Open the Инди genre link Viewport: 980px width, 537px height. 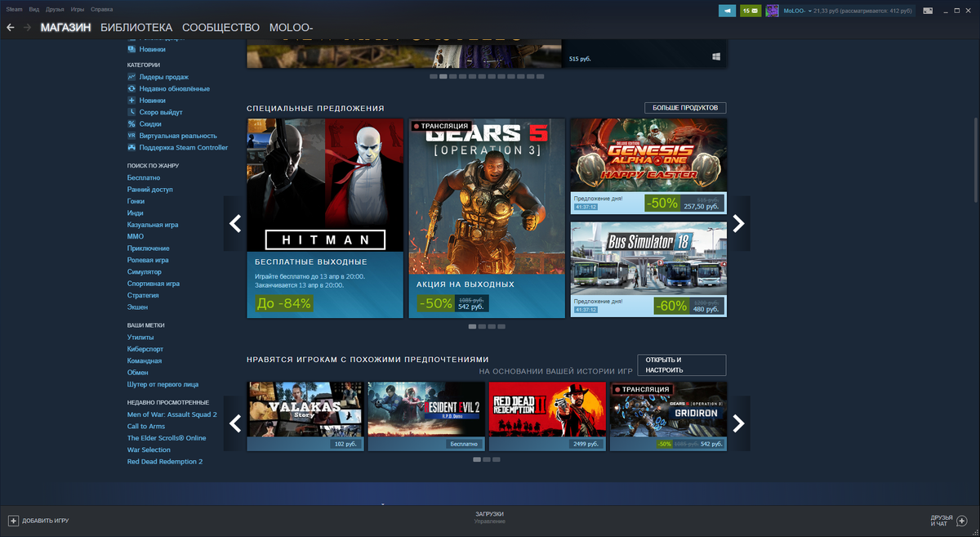(135, 213)
